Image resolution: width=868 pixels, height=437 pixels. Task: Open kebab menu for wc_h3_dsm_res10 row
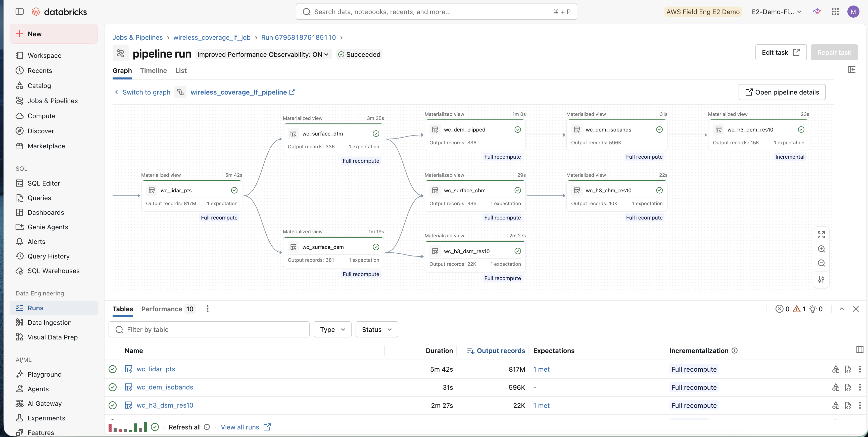(859, 405)
